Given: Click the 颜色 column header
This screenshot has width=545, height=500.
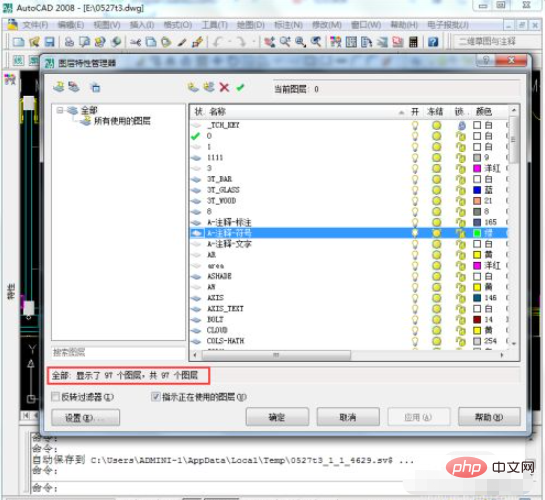Looking at the screenshot, I should (484, 112).
